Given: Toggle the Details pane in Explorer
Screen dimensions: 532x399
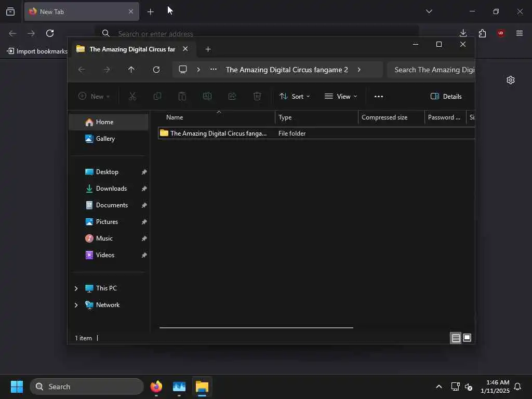Looking at the screenshot, I should pos(446,96).
